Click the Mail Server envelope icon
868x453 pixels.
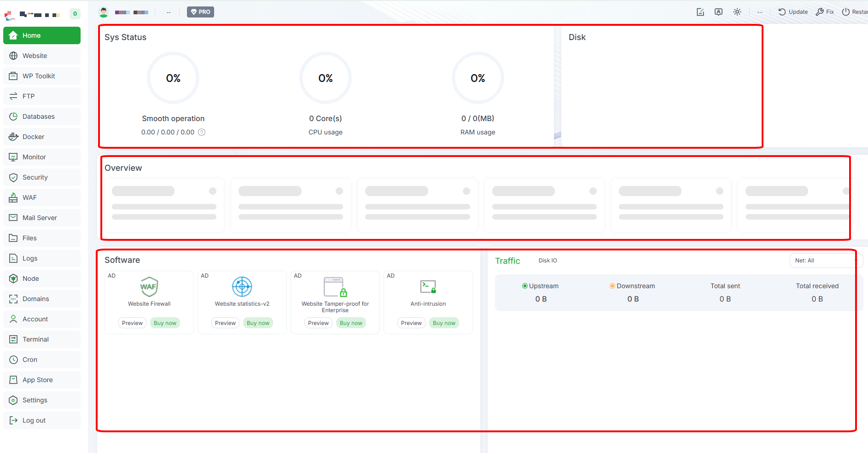point(13,218)
